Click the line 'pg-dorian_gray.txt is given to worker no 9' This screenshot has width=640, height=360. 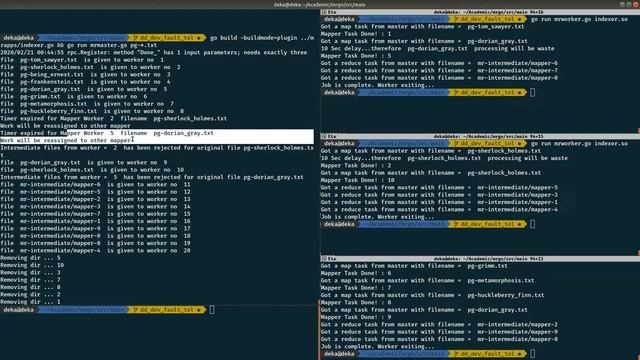84,162
